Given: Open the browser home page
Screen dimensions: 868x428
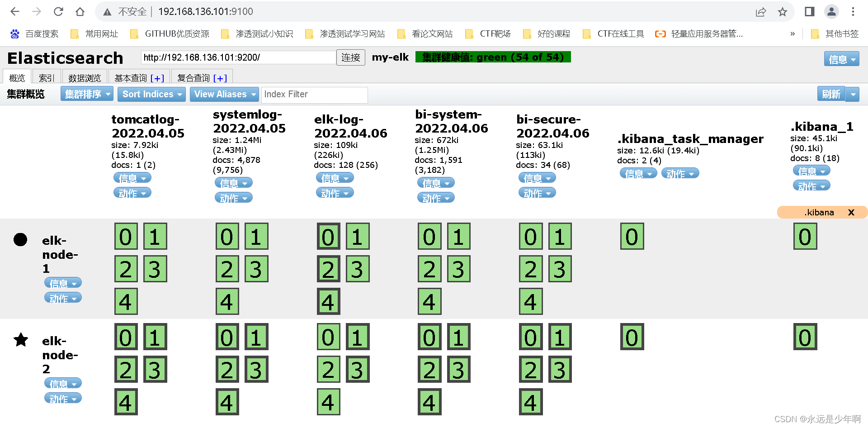Looking at the screenshot, I should click(80, 12).
